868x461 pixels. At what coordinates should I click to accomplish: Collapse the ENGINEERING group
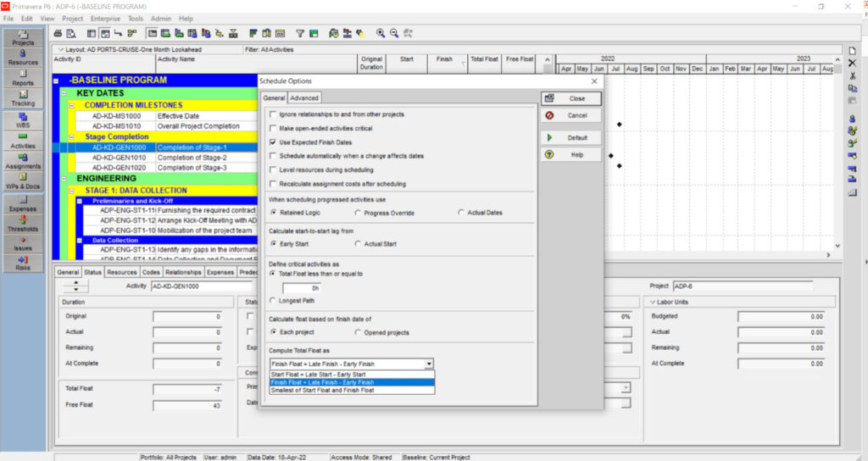coord(64,179)
